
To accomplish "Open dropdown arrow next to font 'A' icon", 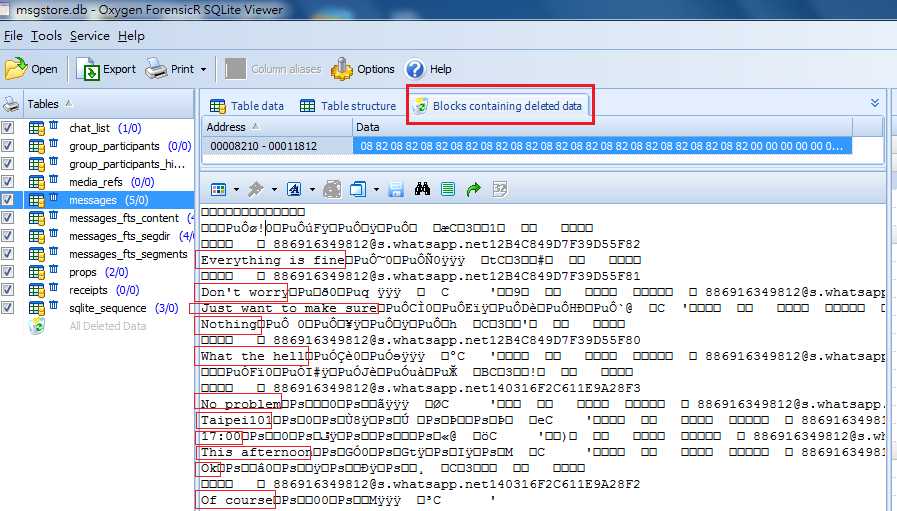I will [312, 189].
